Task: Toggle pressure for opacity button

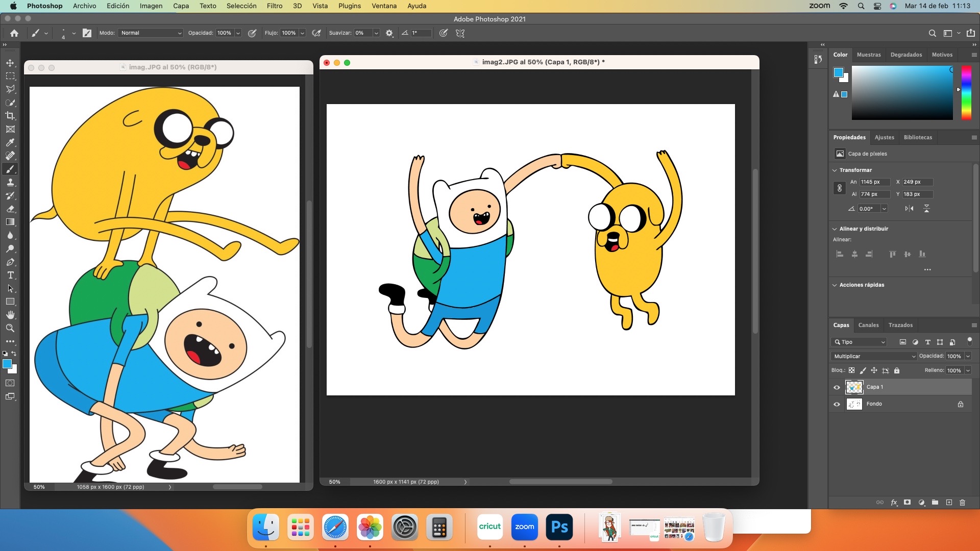Action: [252, 33]
